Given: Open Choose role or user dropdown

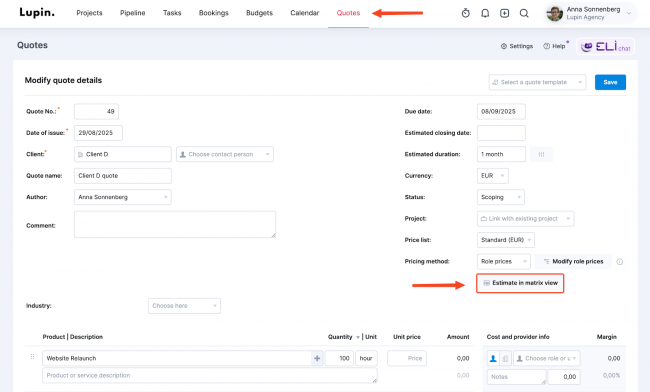Looking at the screenshot, I should pyautogui.click(x=547, y=358).
